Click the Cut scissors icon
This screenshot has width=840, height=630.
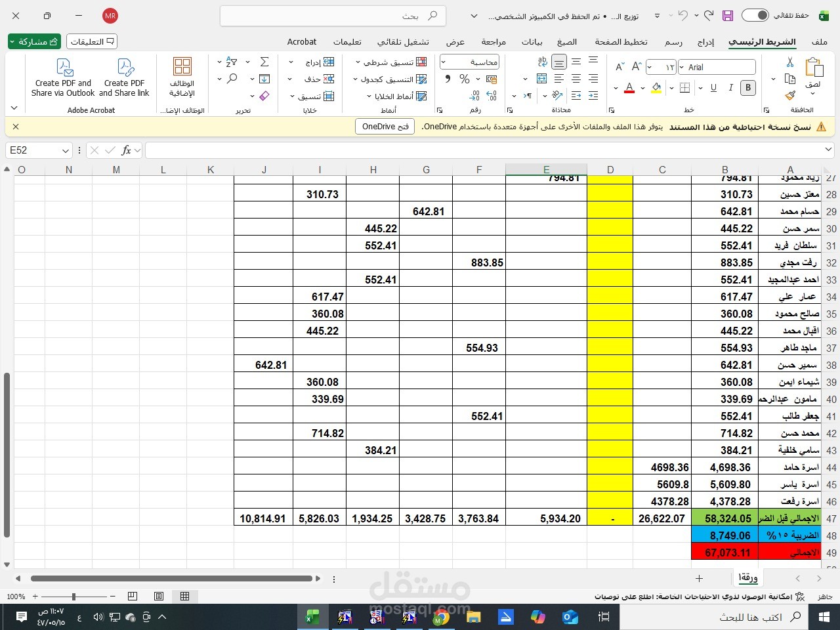790,62
